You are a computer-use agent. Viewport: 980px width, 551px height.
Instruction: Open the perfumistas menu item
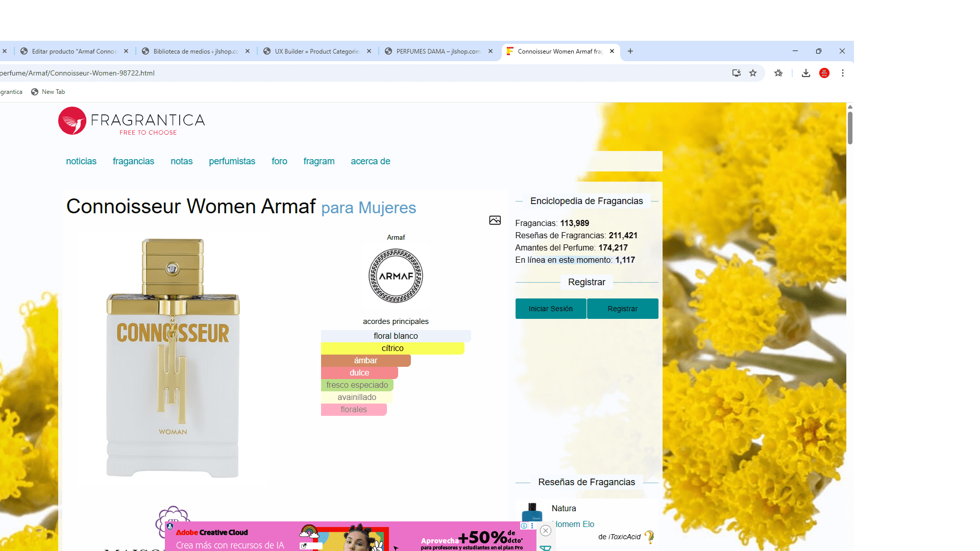[x=232, y=161]
